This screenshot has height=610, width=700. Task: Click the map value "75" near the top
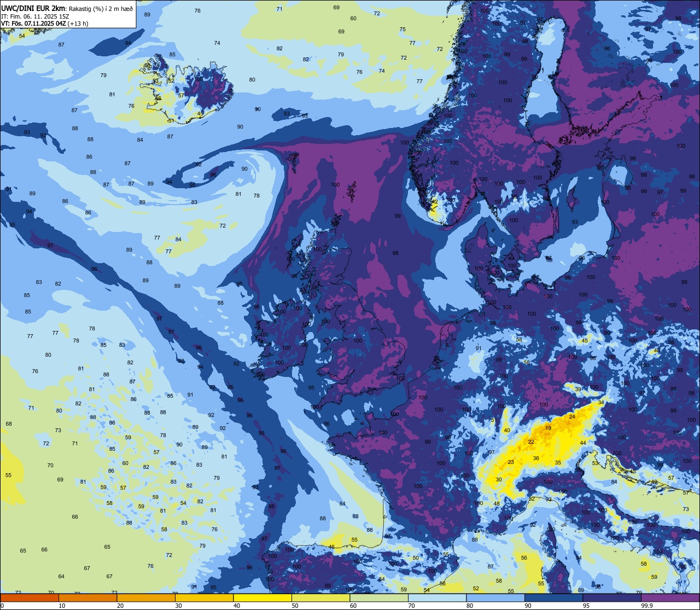click(x=402, y=30)
